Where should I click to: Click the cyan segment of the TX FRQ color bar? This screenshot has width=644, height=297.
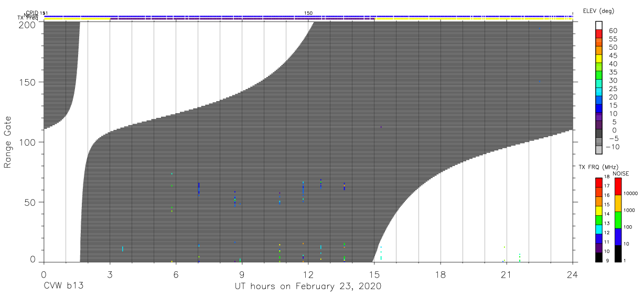(598, 229)
